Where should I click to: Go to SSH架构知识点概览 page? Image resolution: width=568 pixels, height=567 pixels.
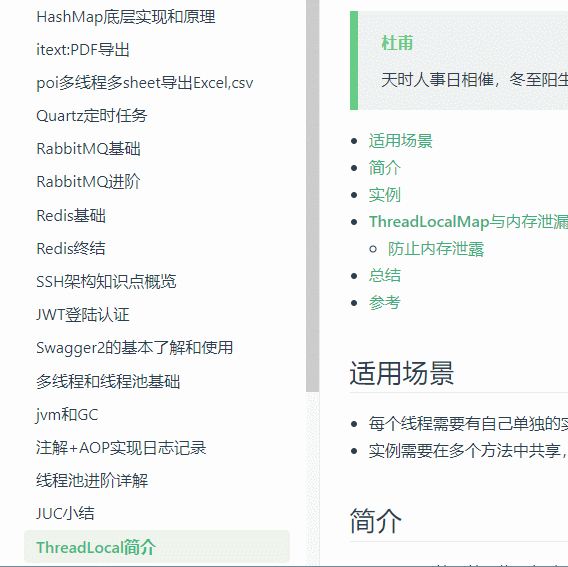click(106, 282)
